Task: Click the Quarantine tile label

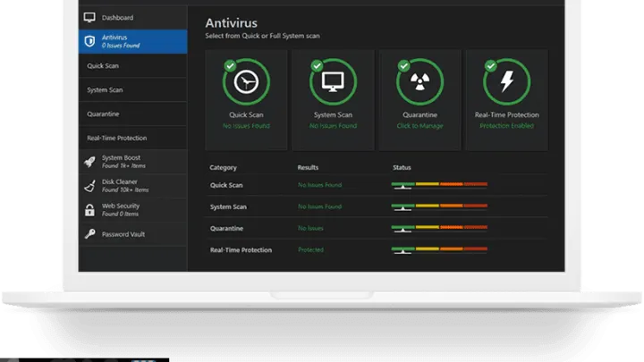Action: point(419,115)
